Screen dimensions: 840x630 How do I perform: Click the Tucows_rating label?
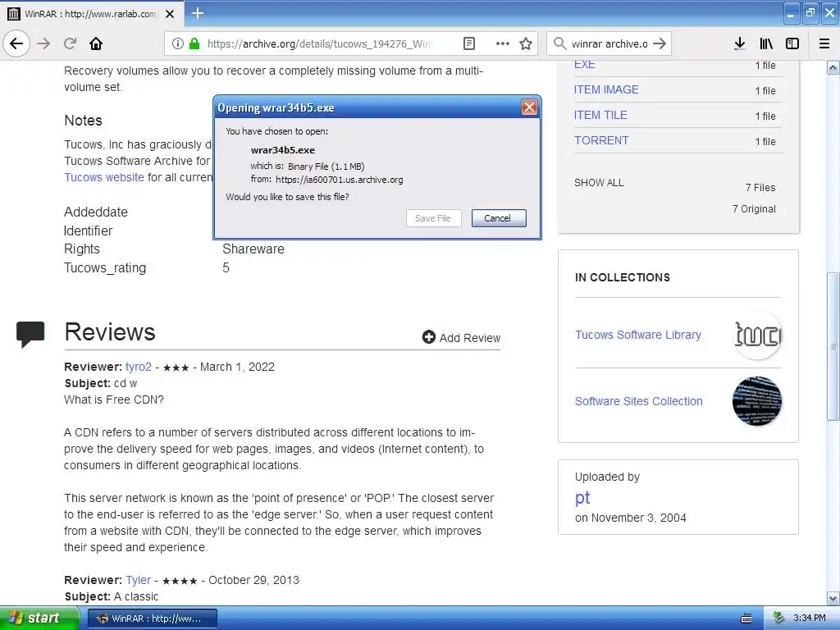[x=105, y=268]
